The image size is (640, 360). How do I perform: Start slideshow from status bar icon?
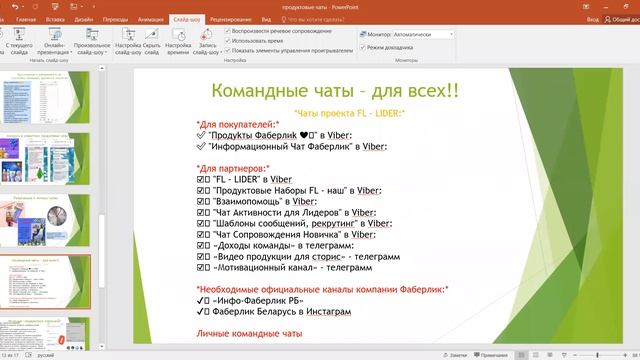(564, 355)
